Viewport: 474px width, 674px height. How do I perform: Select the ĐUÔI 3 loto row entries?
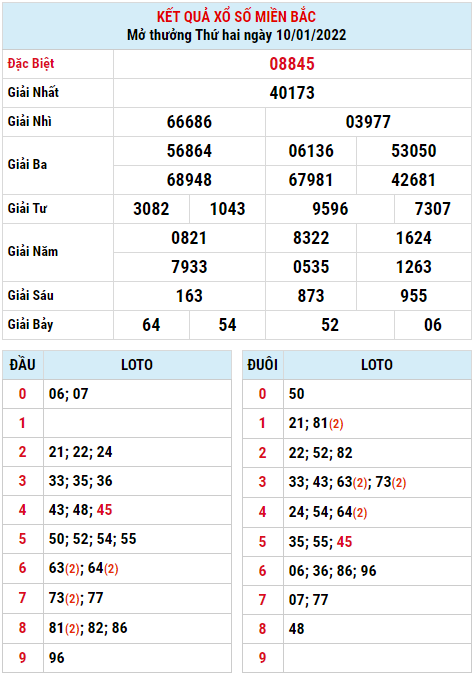click(x=347, y=482)
